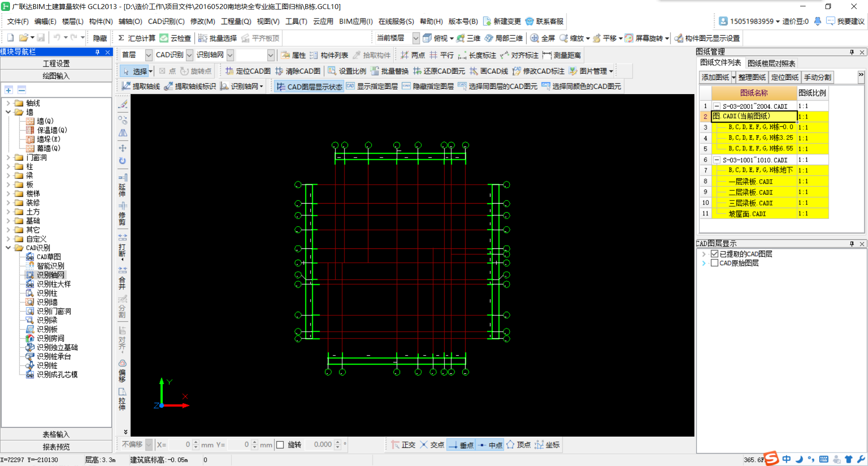This screenshot has width=868, height=466.
Task: Click 定位CAD图 tool in toolbar
Action: (248, 71)
